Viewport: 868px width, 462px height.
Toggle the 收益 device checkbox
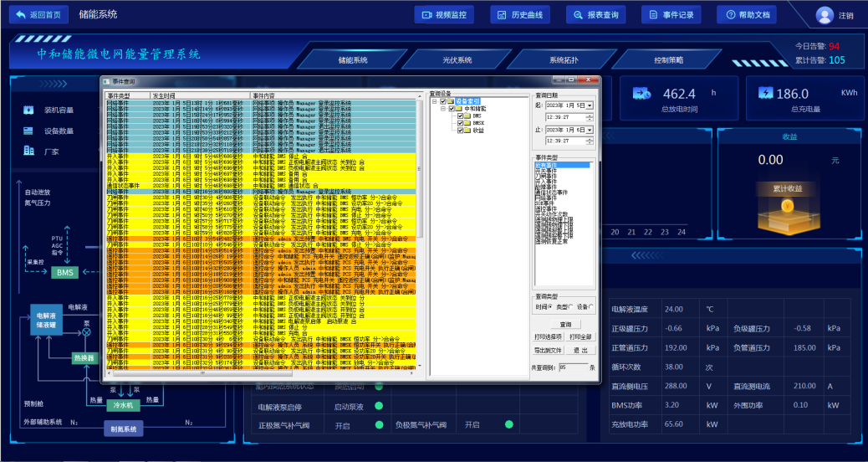[460, 131]
